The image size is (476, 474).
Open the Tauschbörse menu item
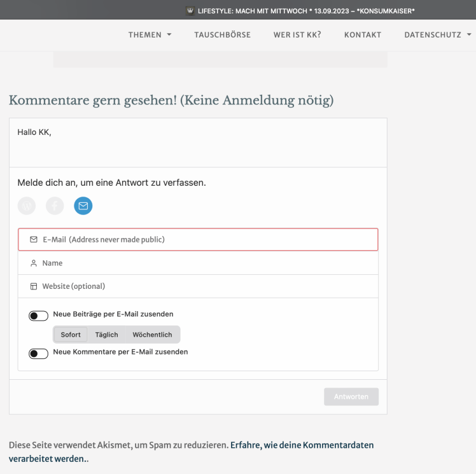point(222,34)
